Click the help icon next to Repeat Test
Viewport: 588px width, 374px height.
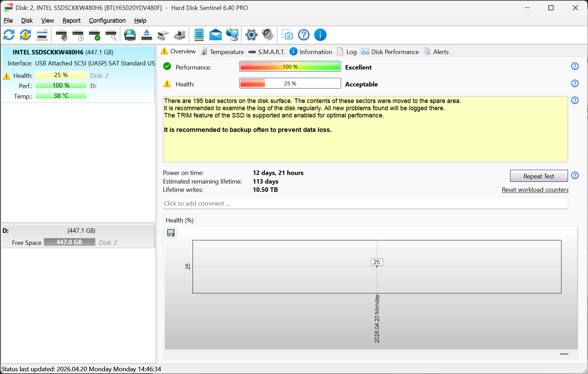(575, 175)
